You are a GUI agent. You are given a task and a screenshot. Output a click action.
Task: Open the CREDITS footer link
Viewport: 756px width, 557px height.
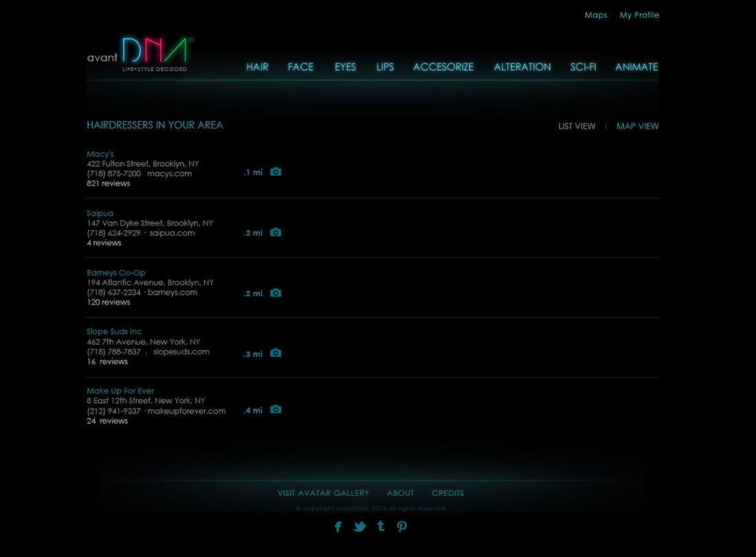coord(447,493)
